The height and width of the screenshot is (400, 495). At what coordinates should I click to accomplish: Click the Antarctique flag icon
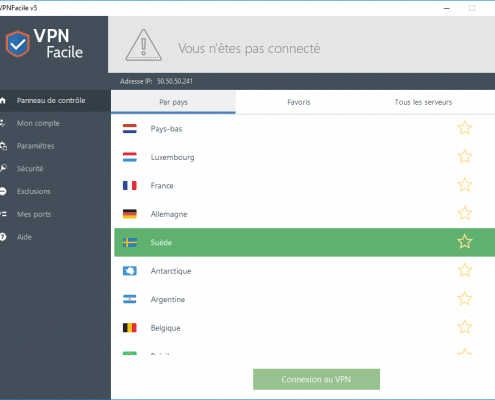130,271
